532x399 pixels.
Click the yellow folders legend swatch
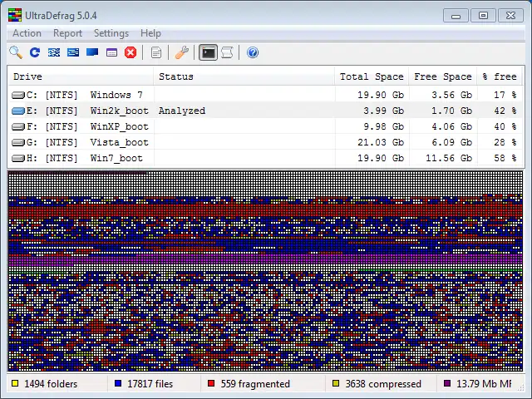coord(15,383)
